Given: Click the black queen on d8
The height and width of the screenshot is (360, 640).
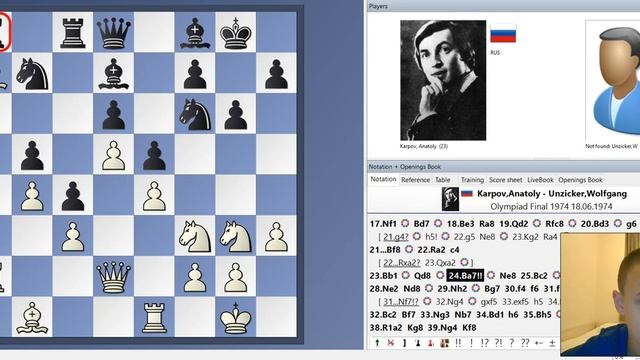Looking at the screenshot, I should (113, 32).
